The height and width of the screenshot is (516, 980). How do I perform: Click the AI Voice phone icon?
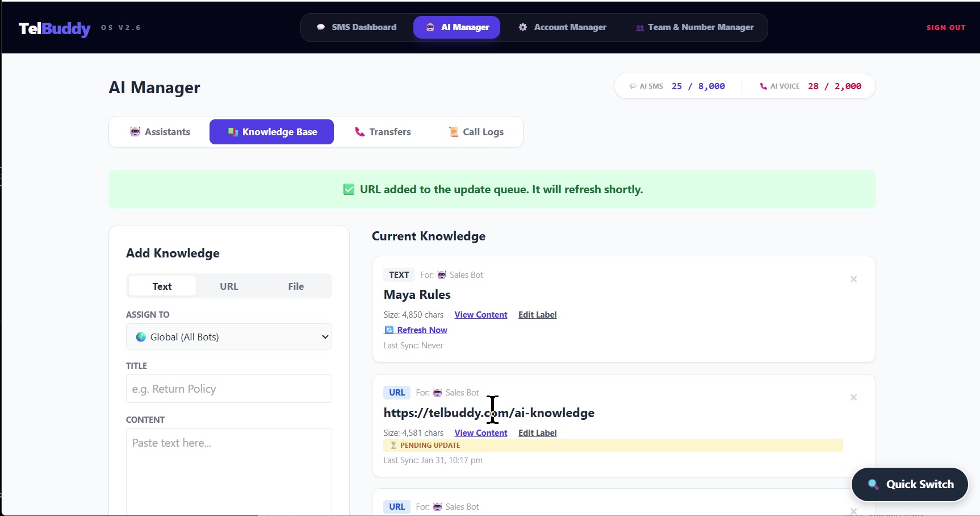[763, 86]
